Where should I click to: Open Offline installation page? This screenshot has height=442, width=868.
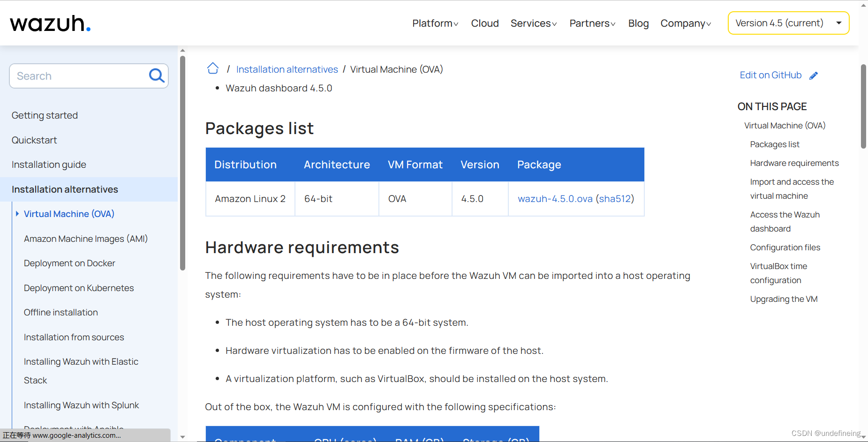click(x=61, y=313)
